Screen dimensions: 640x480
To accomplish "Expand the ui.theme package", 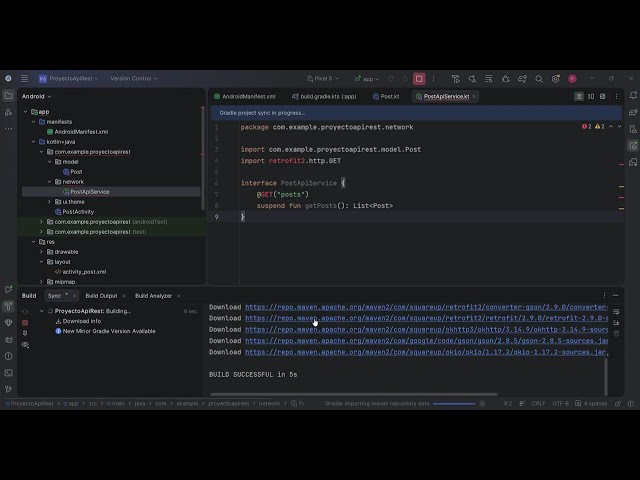I will point(49,202).
